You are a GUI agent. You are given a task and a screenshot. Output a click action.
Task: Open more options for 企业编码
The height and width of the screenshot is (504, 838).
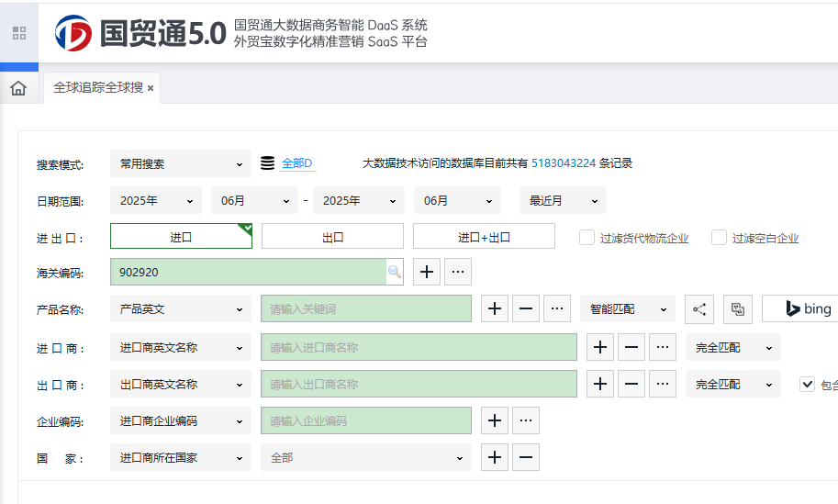tap(526, 420)
